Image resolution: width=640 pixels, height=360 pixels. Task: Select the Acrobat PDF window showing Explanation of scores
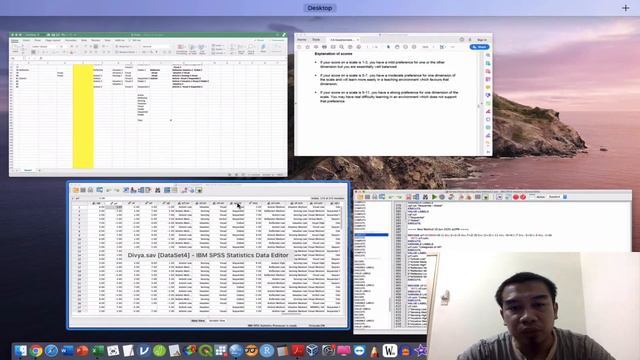click(x=393, y=95)
